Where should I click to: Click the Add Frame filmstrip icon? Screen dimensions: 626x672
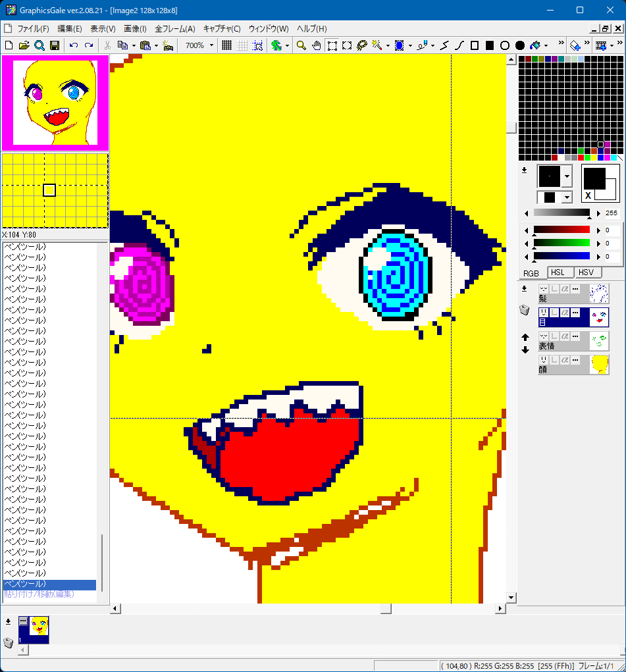pos(601,45)
